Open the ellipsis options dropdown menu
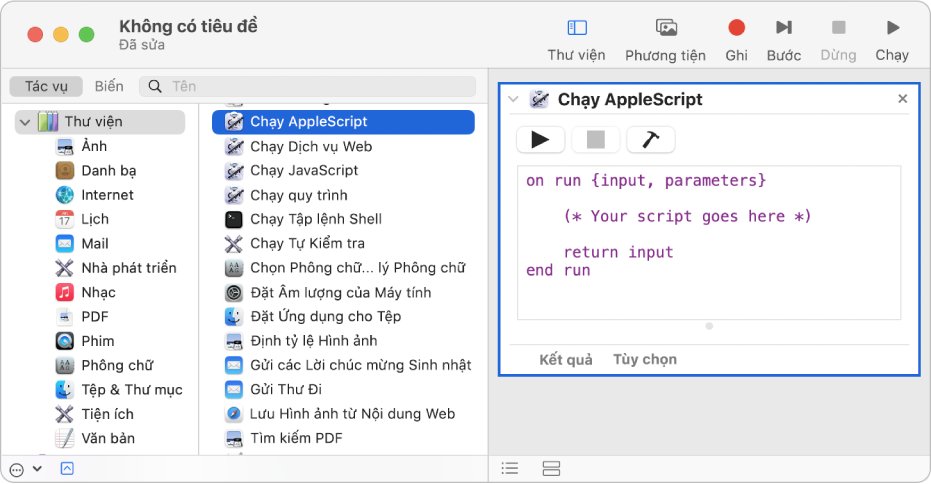The height and width of the screenshot is (484, 931). coord(22,468)
